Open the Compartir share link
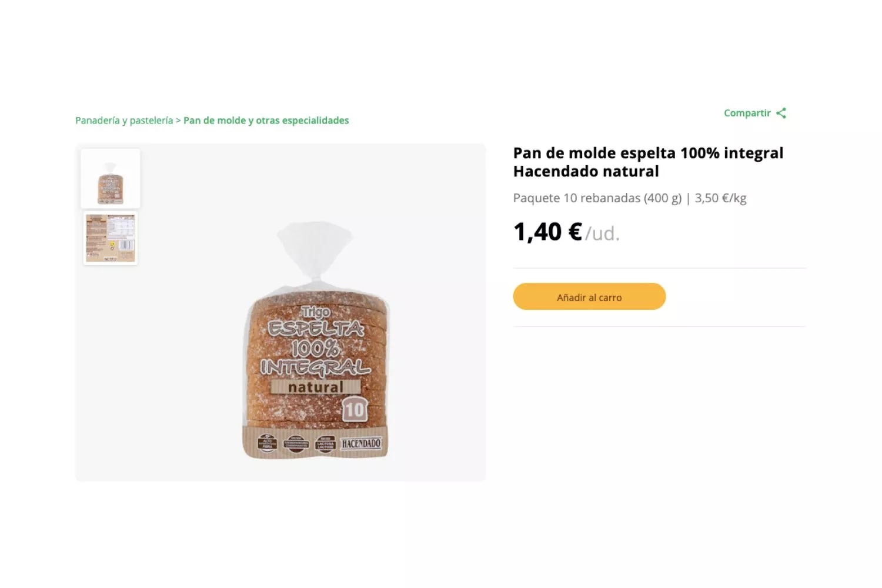Screen dimensions: 882x588 tap(747, 113)
